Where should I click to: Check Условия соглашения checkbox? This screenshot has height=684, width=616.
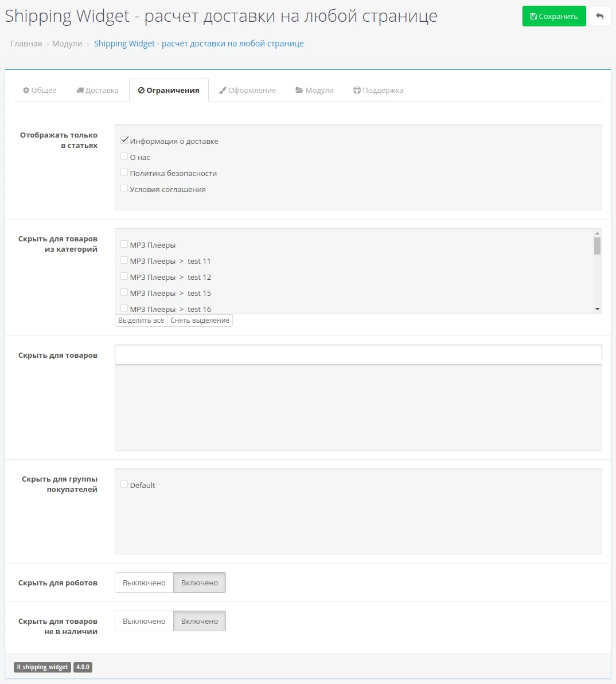click(124, 189)
